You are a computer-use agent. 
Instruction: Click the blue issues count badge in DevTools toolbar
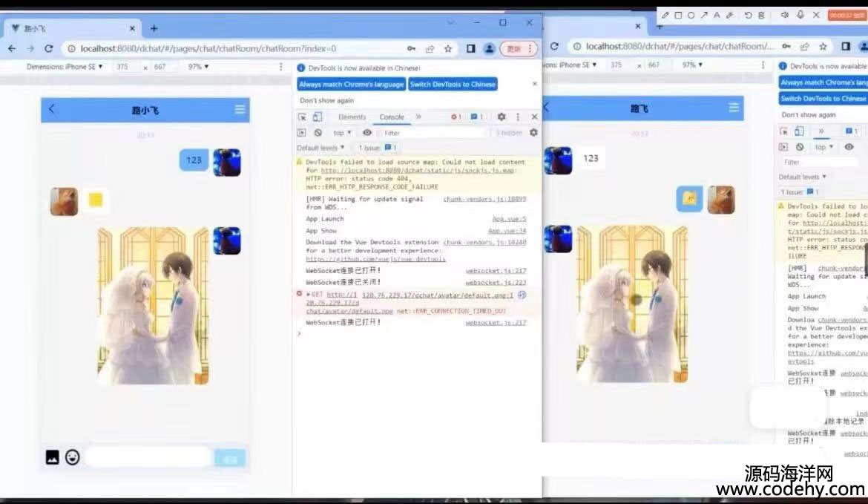(x=476, y=117)
